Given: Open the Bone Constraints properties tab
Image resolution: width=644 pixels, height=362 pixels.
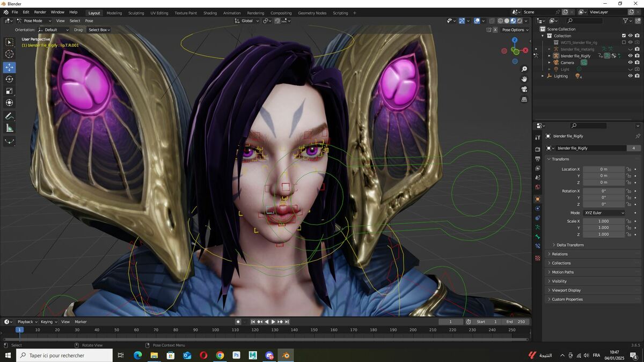Looking at the screenshot, I should click(538, 247).
